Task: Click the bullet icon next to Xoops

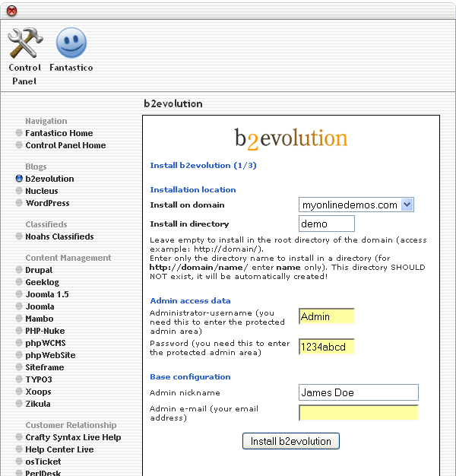Action: [19, 392]
